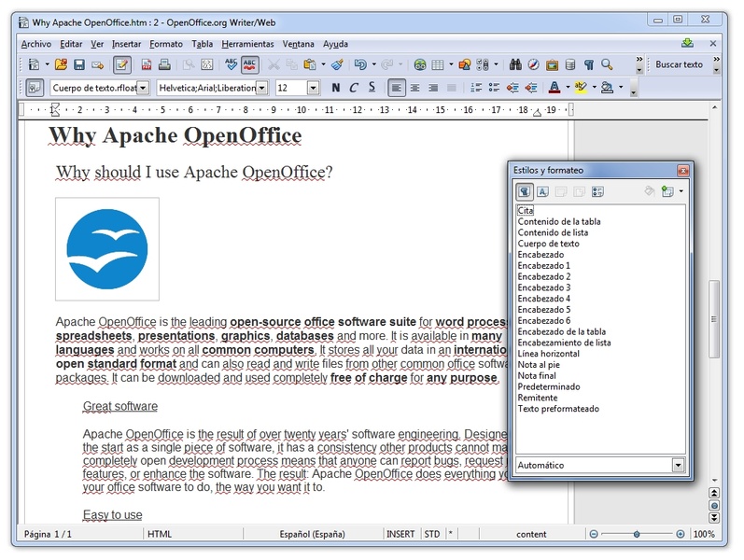This screenshot has height=560, width=744.
Task: Toggle Italic (C) formatting
Action: click(x=354, y=88)
